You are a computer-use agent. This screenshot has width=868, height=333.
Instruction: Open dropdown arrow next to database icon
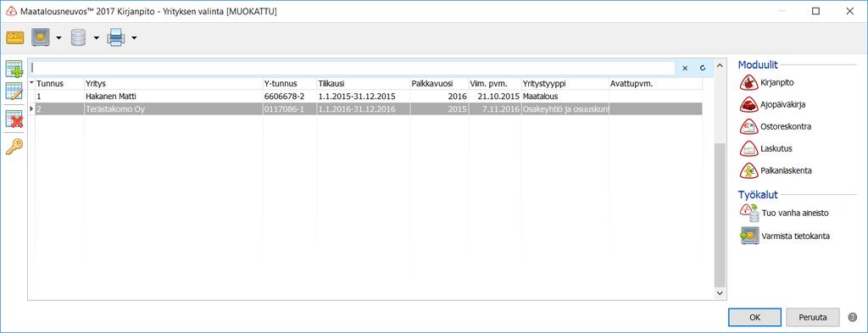coord(96,38)
